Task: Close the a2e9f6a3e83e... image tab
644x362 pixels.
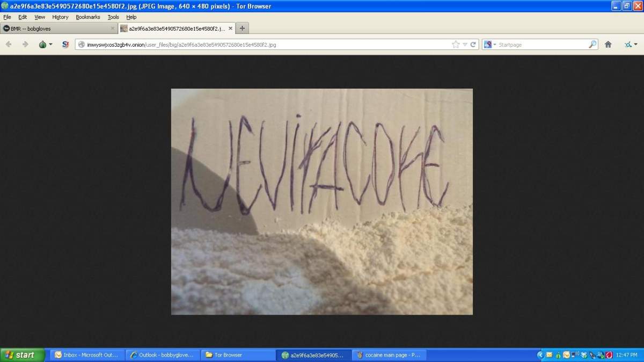Action: tap(231, 28)
